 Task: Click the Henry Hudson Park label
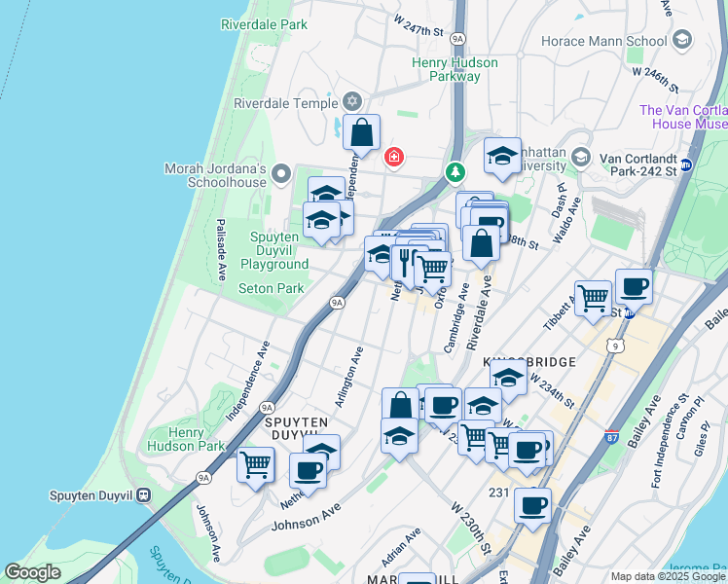186,439
